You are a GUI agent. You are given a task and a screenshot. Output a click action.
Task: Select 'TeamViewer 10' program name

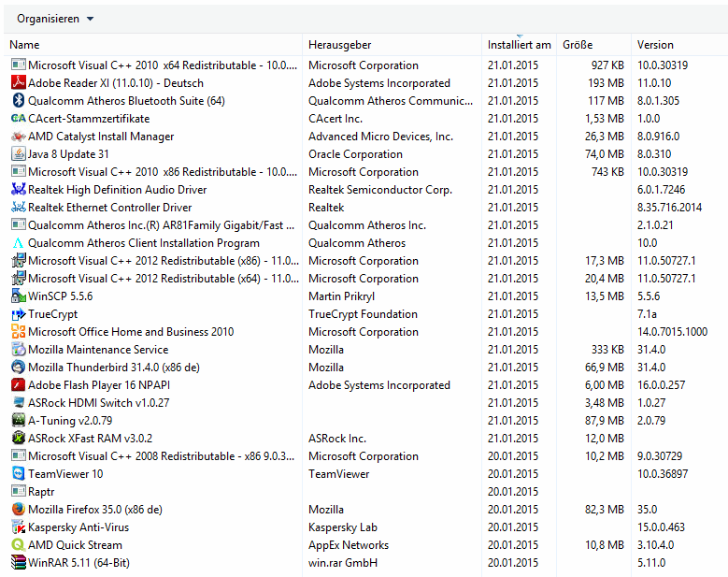65,474
